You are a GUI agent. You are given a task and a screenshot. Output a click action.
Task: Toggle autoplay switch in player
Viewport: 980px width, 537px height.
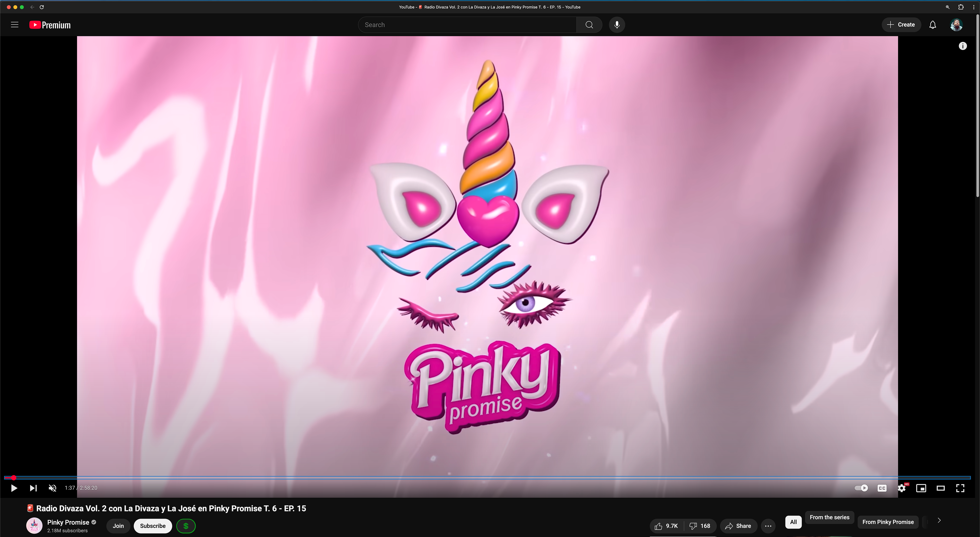coord(861,488)
